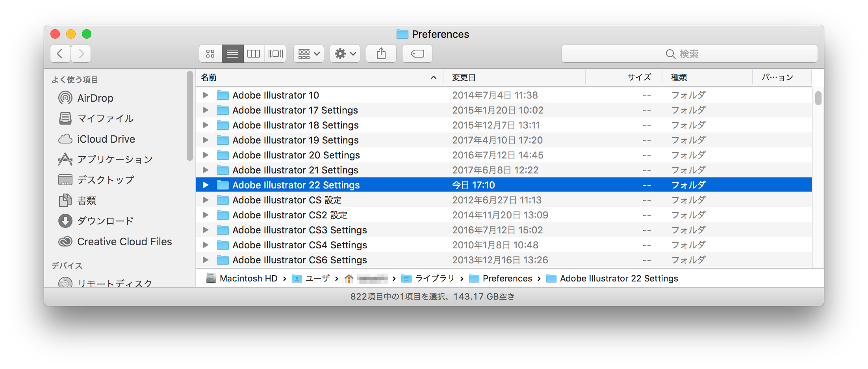The image size is (868, 369).
Task: Select Adobe Illustrator 17 Settings folder icon
Action: pos(223,110)
